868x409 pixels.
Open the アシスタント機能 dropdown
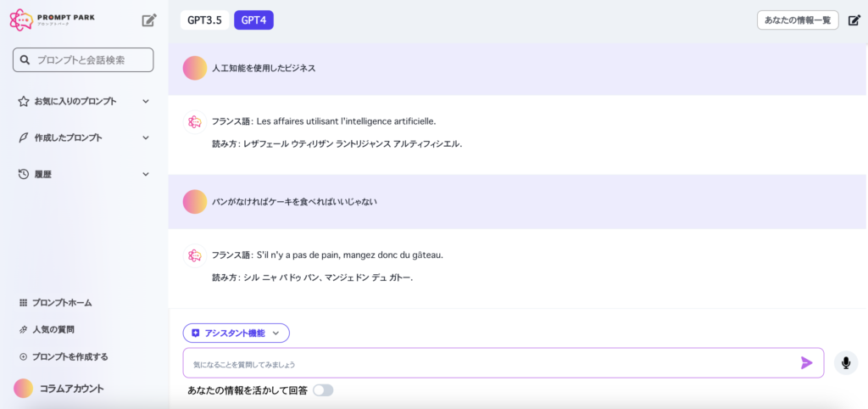[236, 333]
